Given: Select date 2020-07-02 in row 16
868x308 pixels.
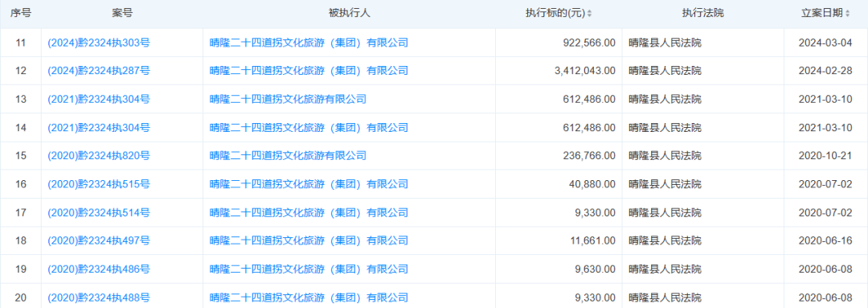Looking at the screenshot, I should pos(825,184).
